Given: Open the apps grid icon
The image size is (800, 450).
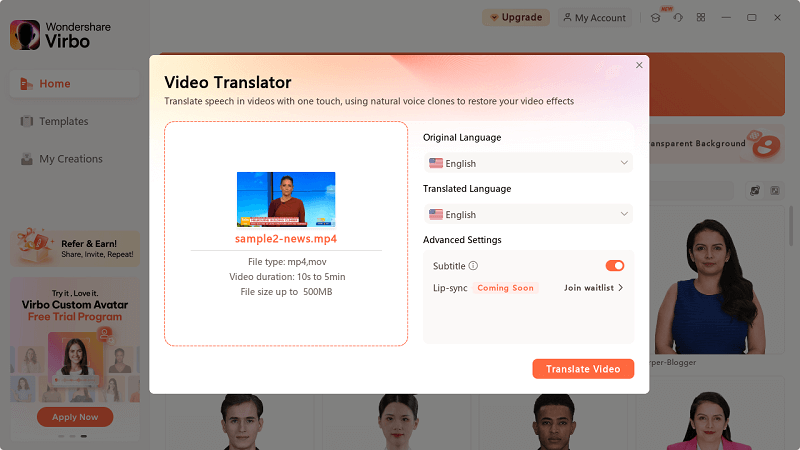Looking at the screenshot, I should tap(701, 17).
